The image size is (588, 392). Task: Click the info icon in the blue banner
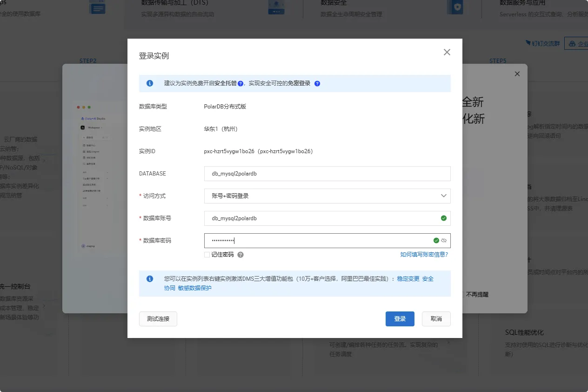point(150,83)
